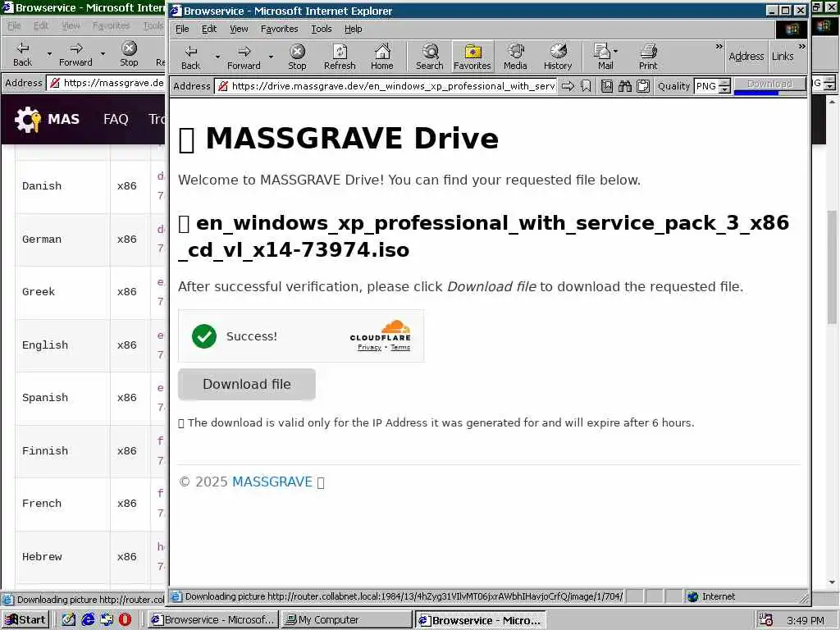Click the background window address field

coord(106,83)
